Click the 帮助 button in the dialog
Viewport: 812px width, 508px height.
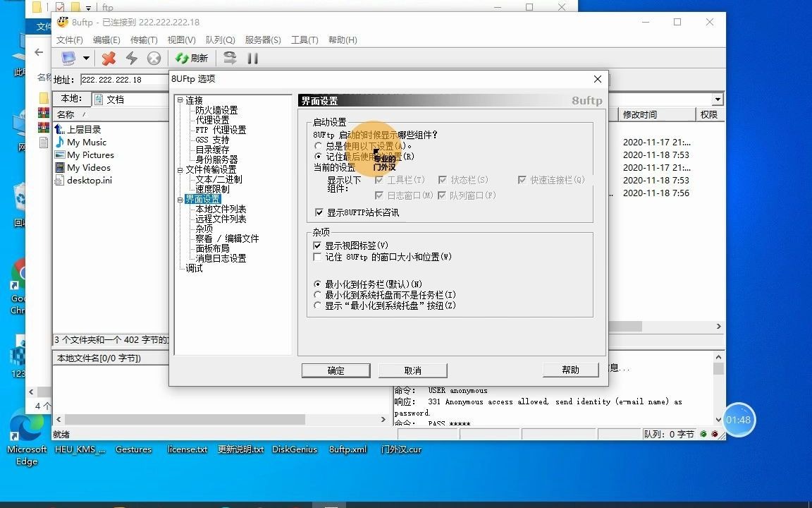[570, 370]
